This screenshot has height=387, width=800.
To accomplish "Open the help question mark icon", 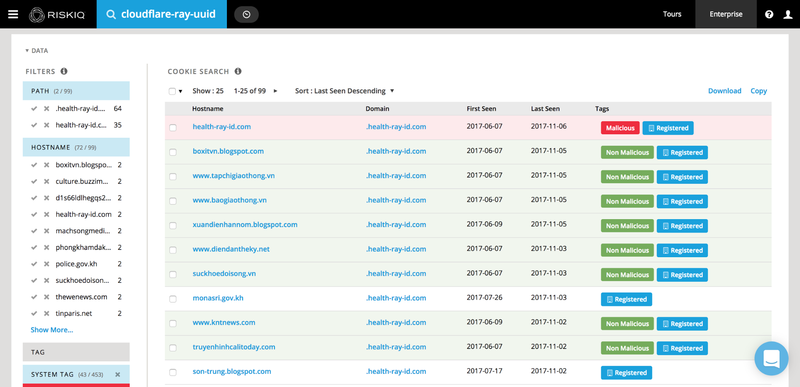I will click(769, 14).
